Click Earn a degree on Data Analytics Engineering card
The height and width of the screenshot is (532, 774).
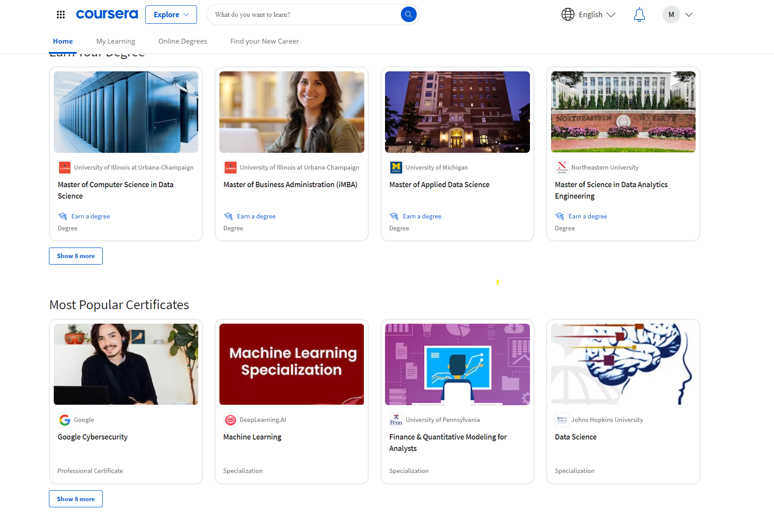(x=588, y=216)
